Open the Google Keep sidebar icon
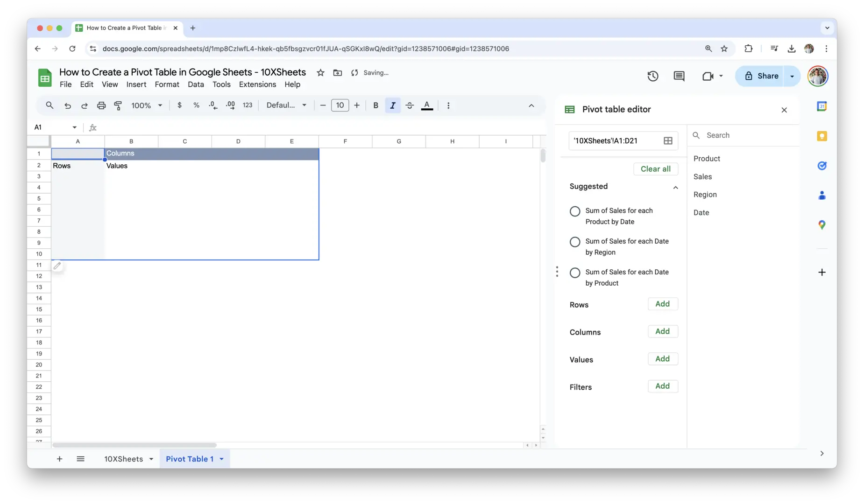The width and height of the screenshot is (864, 504). (x=822, y=136)
